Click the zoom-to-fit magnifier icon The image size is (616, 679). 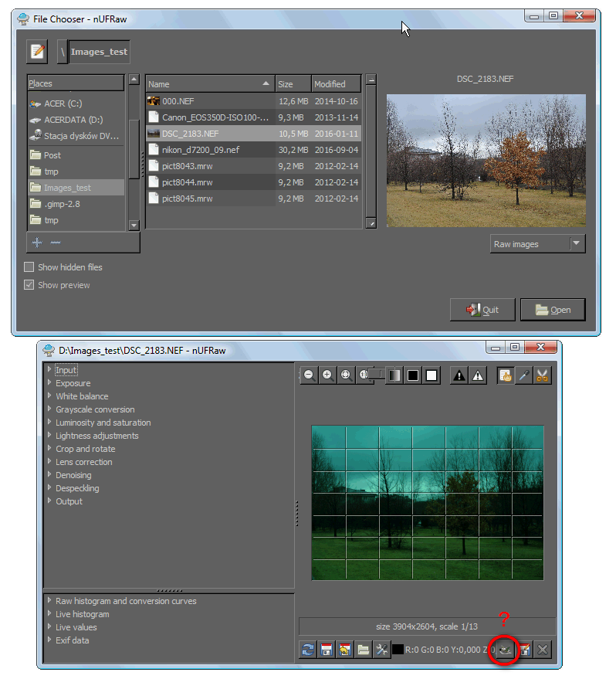point(346,375)
